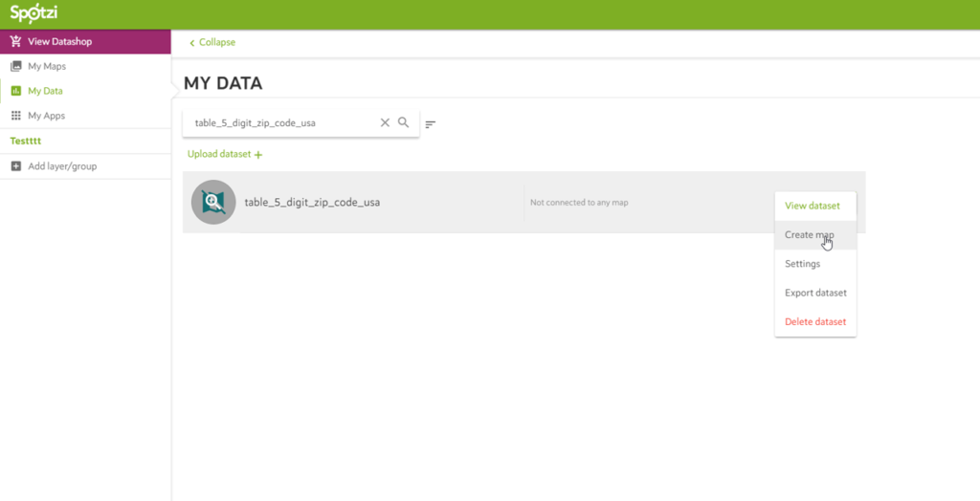Click the Add layer/group plus icon
Viewport: 980px width, 501px height.
pos(16,166)
